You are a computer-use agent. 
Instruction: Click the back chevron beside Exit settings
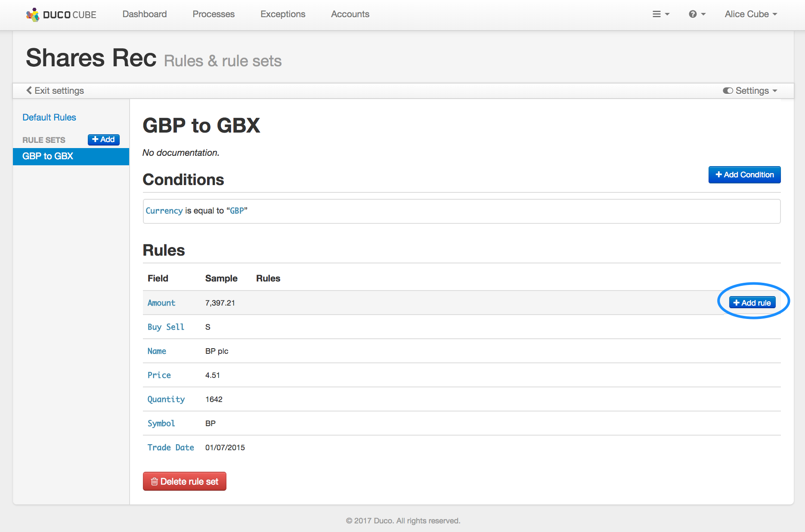[x=29, y=90]
